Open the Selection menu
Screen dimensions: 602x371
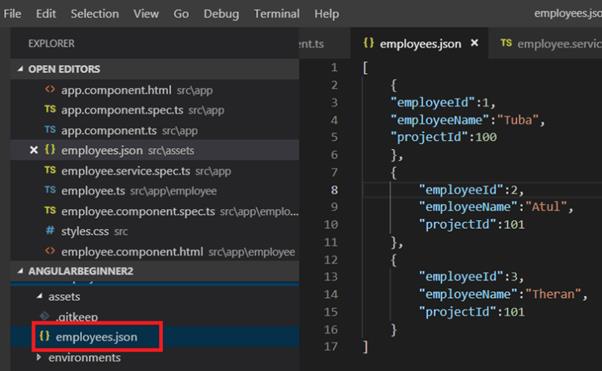(94, 14)
